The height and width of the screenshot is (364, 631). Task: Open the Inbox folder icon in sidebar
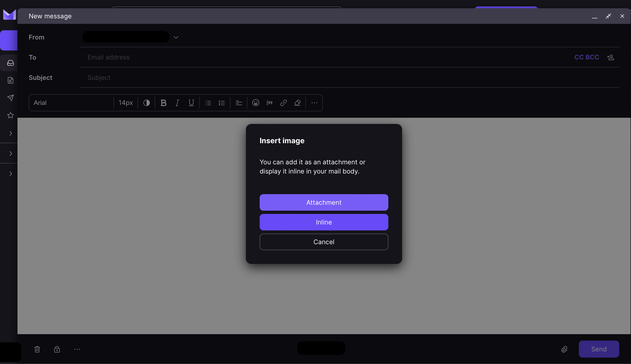click(11, 63)
